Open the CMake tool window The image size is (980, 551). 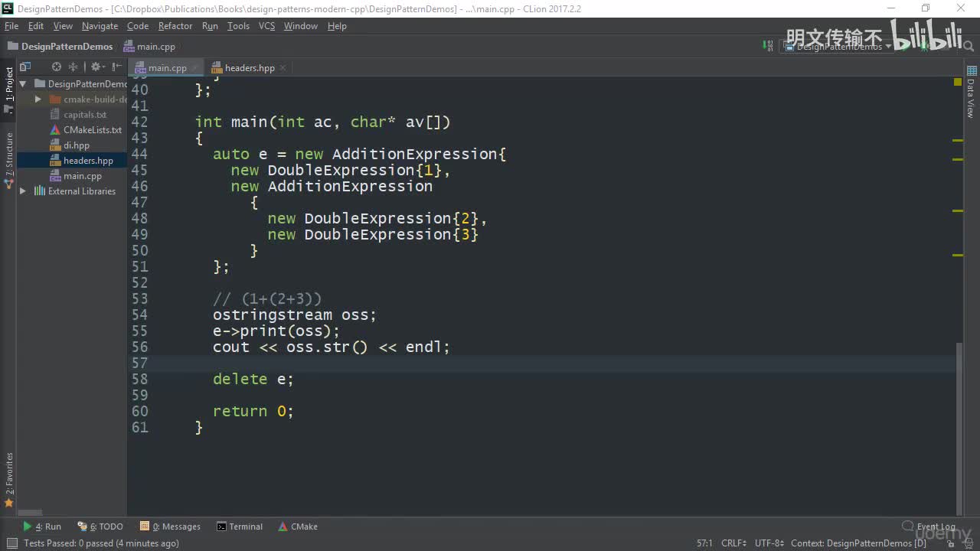[299, 527]
